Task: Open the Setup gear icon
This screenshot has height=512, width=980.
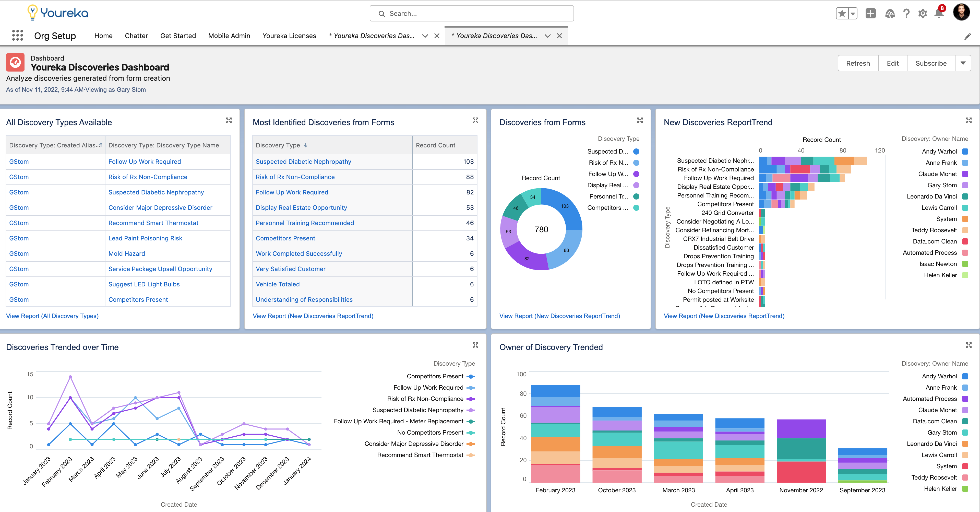Action: (x=923, y=14)
